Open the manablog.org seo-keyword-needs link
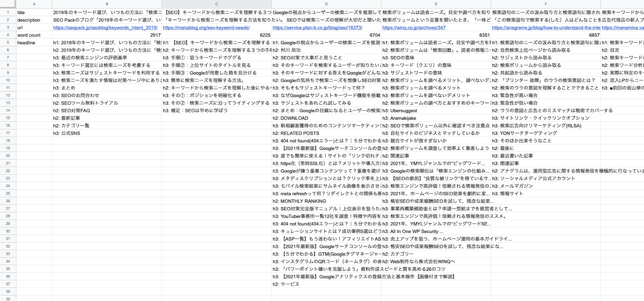The height and width of the screenshot is (301, 644). click(206, 28)
